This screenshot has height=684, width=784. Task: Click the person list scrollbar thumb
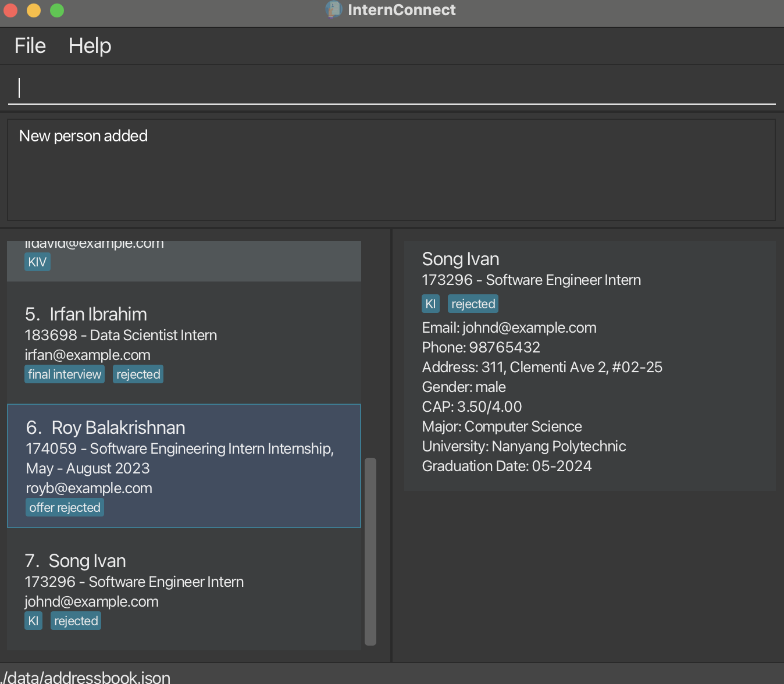(x=370, y=551)
